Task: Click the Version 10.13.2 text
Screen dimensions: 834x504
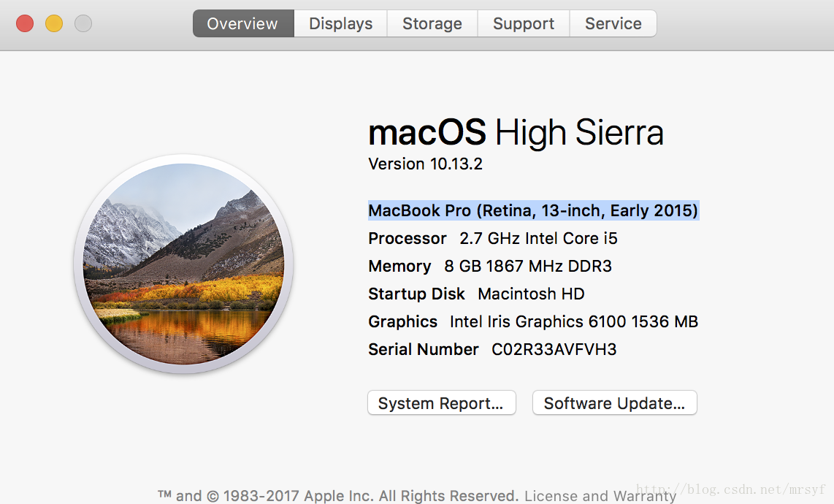Action: point(426,164)
